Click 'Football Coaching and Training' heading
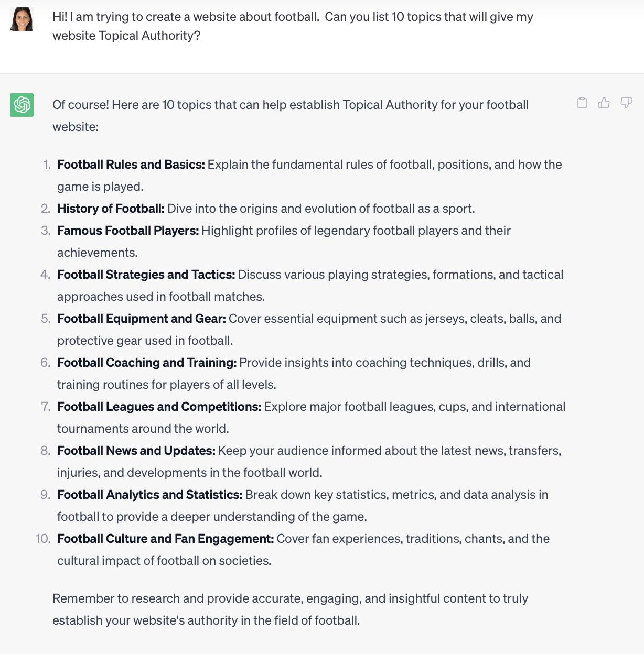This screenshot has height=654, width=644. pyautogui.click(x=147, y=363)
